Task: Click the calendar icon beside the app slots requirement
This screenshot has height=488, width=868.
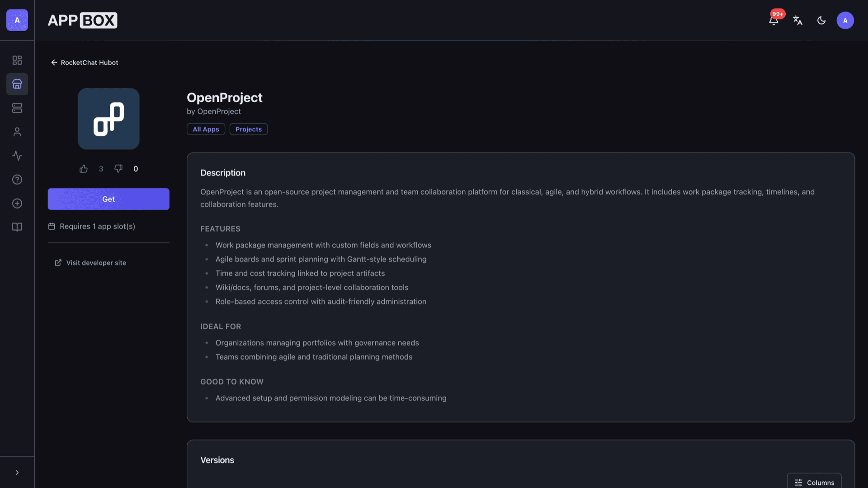Action: (x=52, y=226)
